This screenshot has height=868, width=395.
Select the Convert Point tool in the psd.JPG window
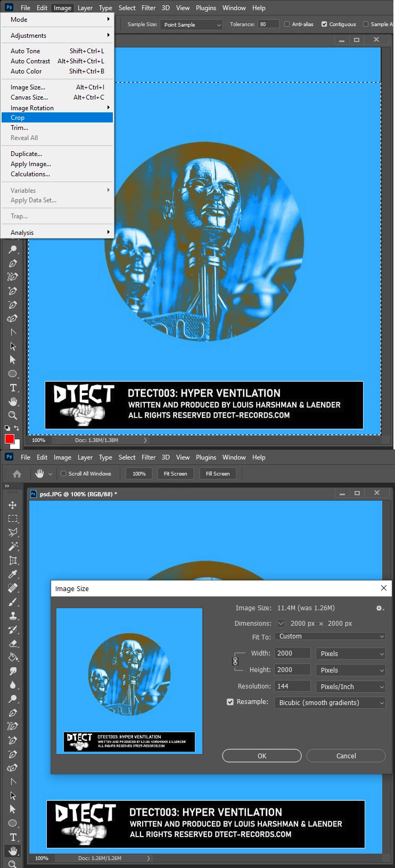click(13, 782)
